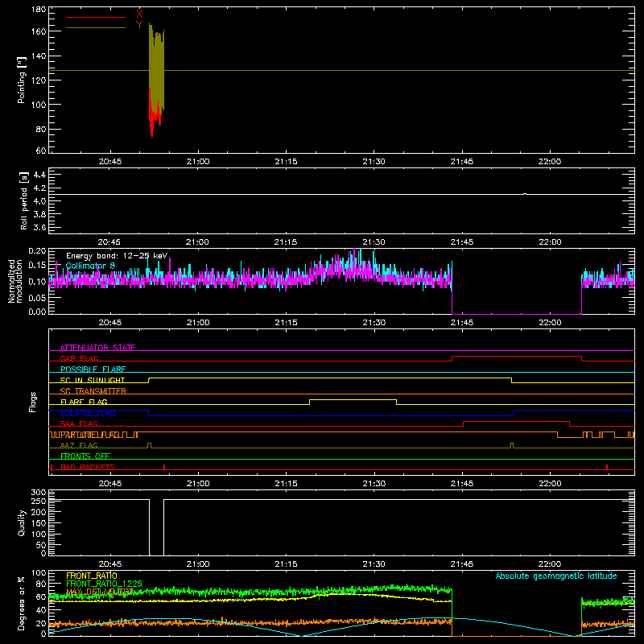Image resolution: width=644 pixels, height=644 pixels.
Task: Click the 'Normalized modulation' axis title
Action: 15,281
